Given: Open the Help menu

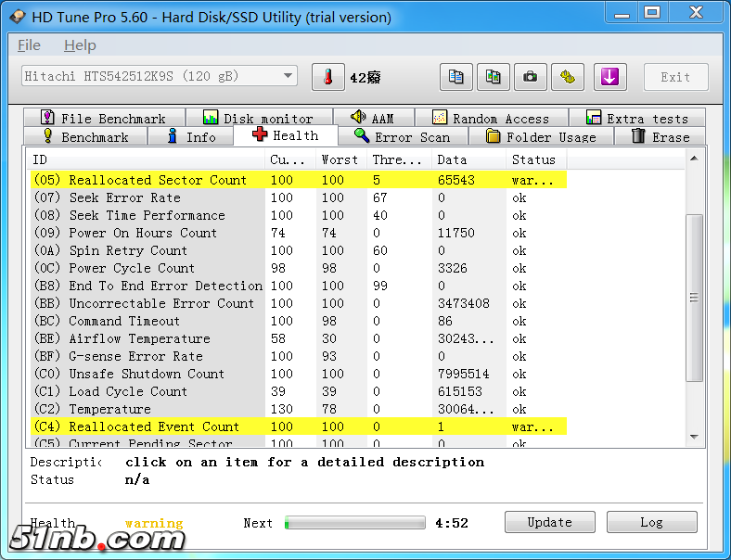Looking at the screenshot, I should click(x=80, y=45).
